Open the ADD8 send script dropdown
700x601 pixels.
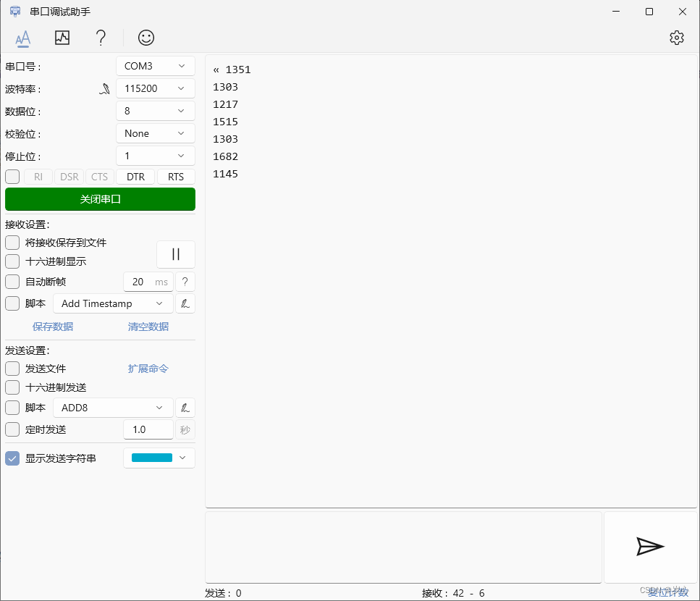click(113, 408)
